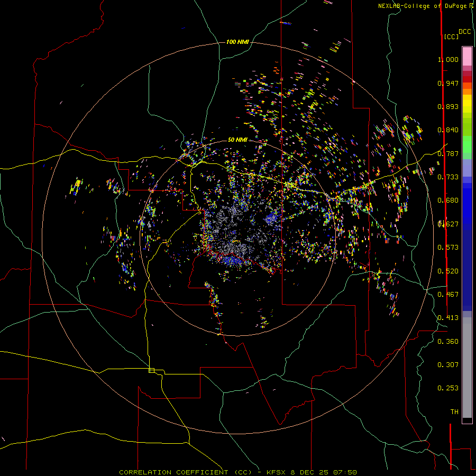The image size is (476, 476).
Task: Click the 50 NMI range ring label
Action: tap(237, 140)
